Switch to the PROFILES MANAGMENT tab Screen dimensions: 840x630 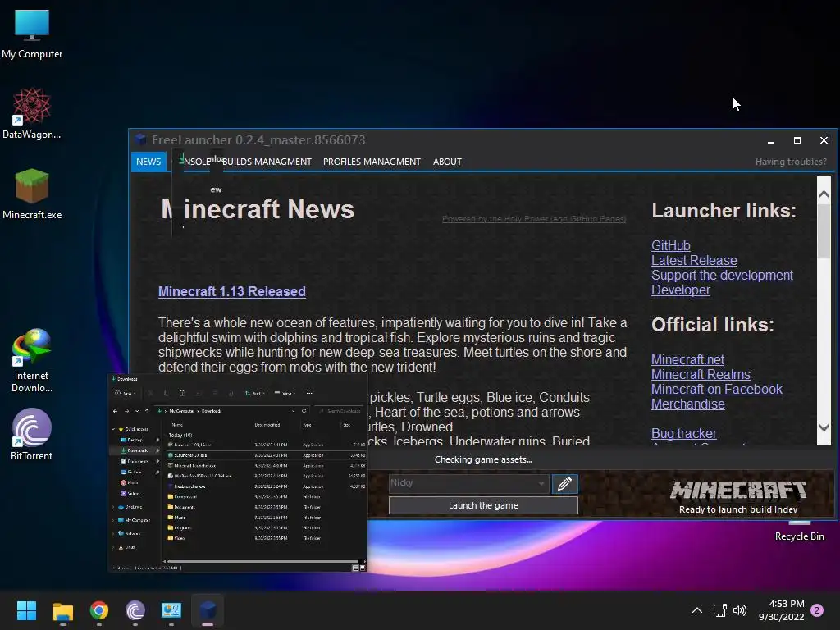click(372, 162)
